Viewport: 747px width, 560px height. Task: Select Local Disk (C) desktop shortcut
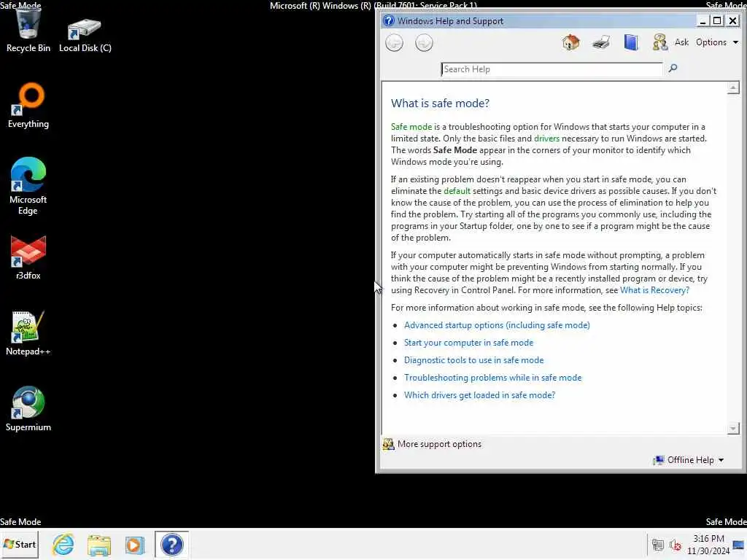point(85,34)
